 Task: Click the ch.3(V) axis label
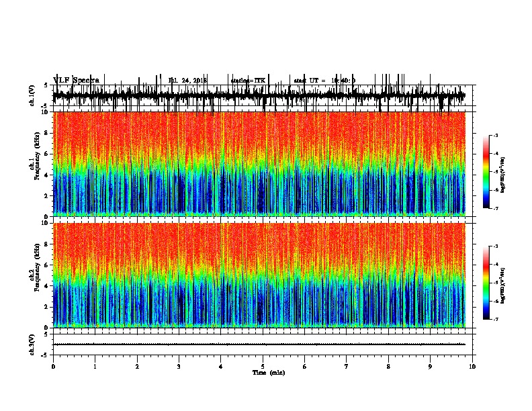click(x=32, y=345)
